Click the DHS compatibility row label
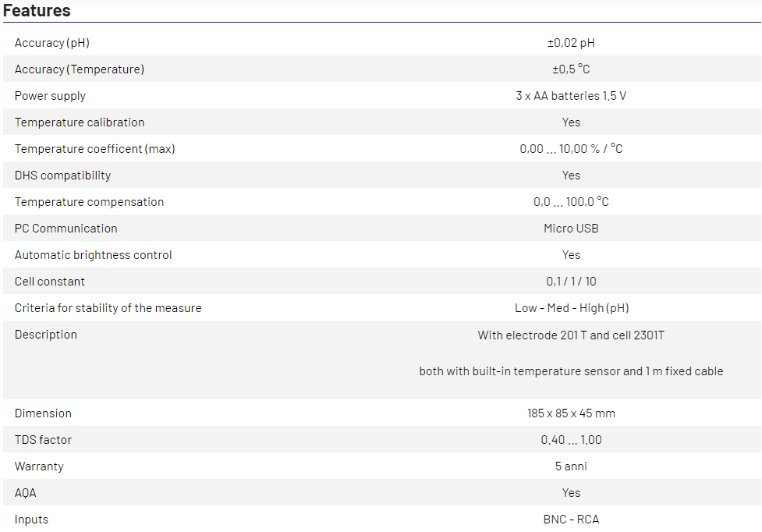Image resolution: width=762 pixels, height=532 pixels. [x=62, y=176]
